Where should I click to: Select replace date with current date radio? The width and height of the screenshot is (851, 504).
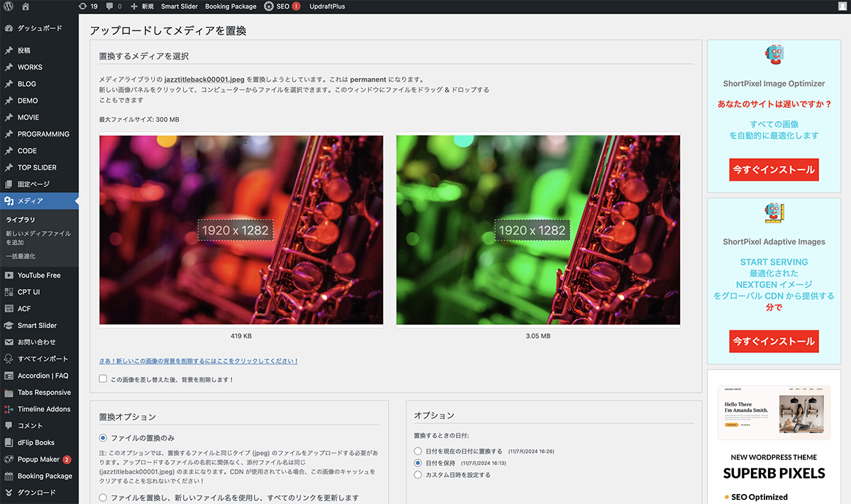tap(418, 451)
